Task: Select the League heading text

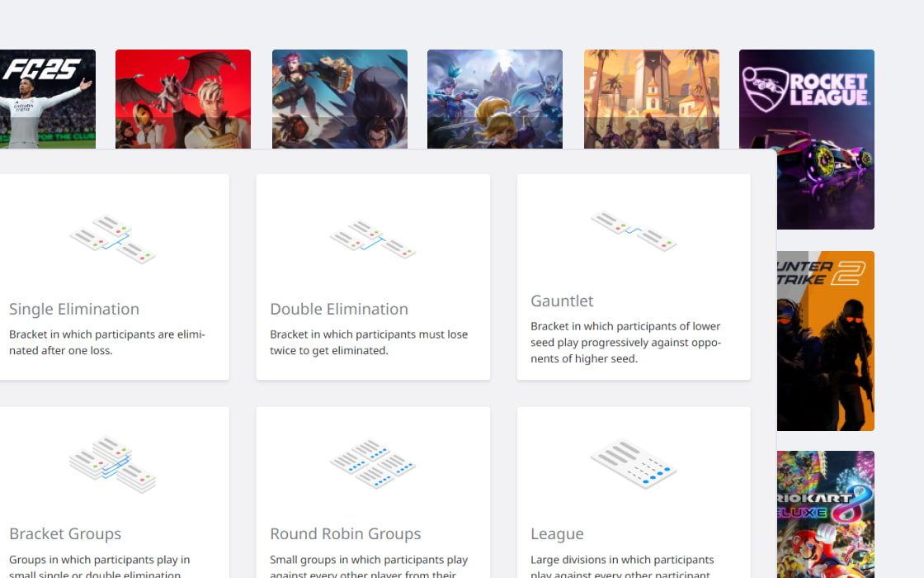Action: point(557,533)
